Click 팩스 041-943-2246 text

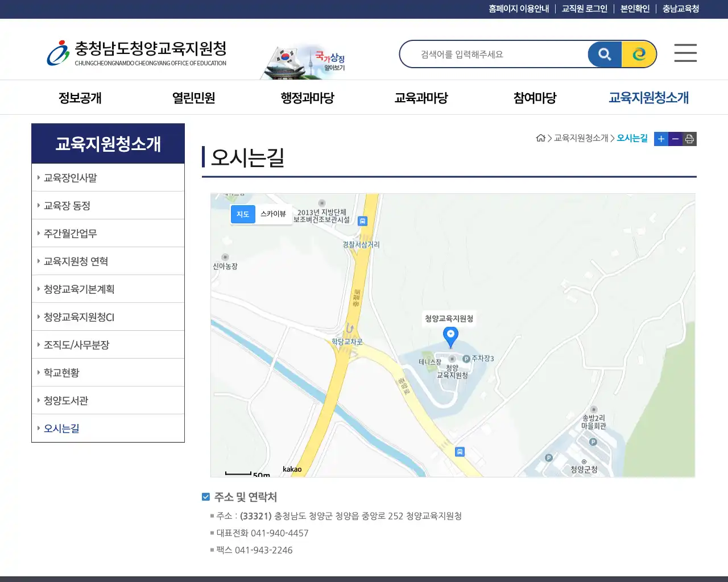(254, 550)
